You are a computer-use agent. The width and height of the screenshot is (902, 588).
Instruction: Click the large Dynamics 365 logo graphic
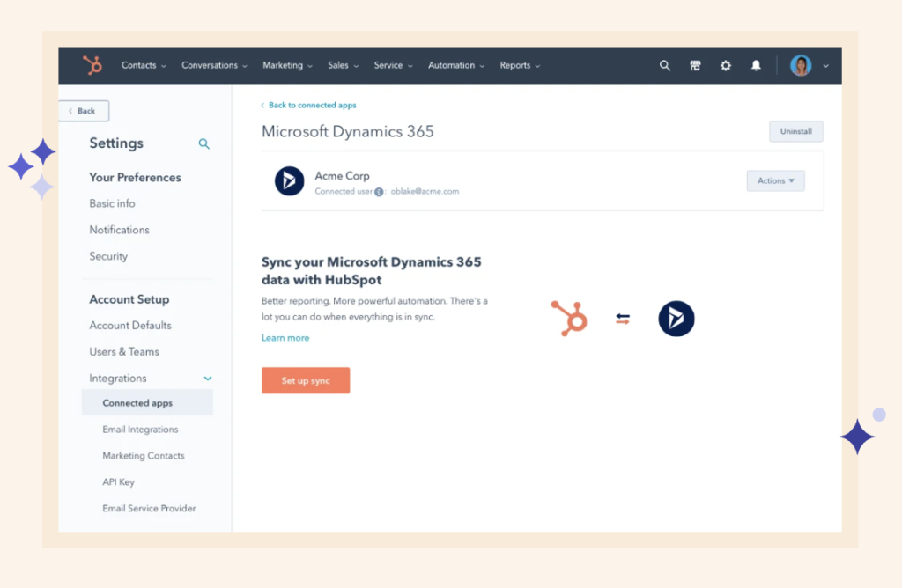[x=676, y=319]
